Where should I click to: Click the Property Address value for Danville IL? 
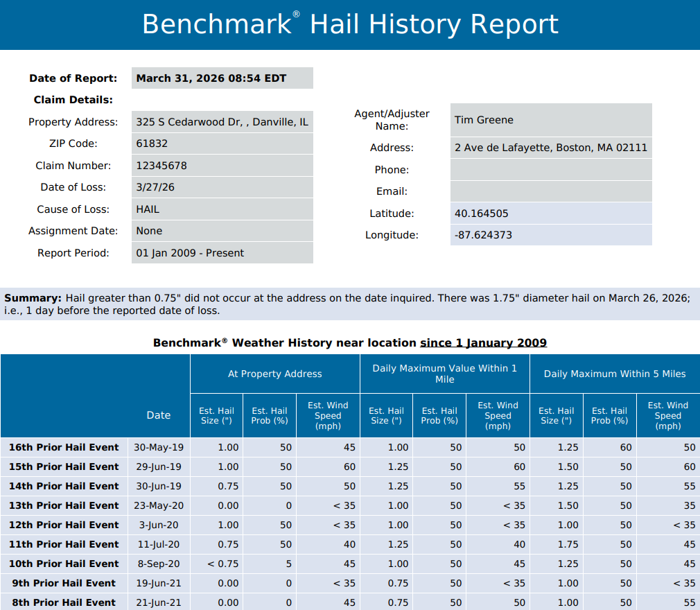(x=222, y=121)
